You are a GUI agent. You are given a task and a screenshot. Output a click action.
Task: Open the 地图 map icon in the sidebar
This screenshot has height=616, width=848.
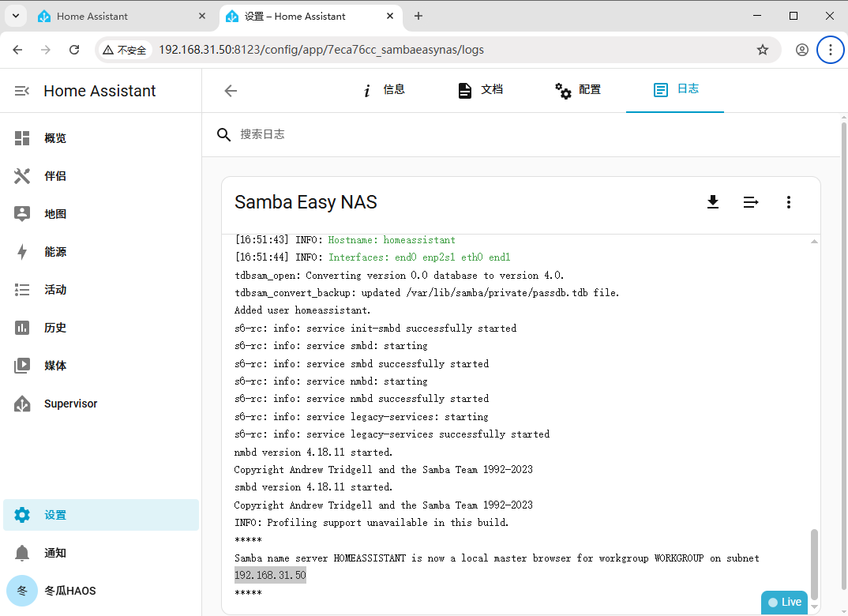[21, 214]
